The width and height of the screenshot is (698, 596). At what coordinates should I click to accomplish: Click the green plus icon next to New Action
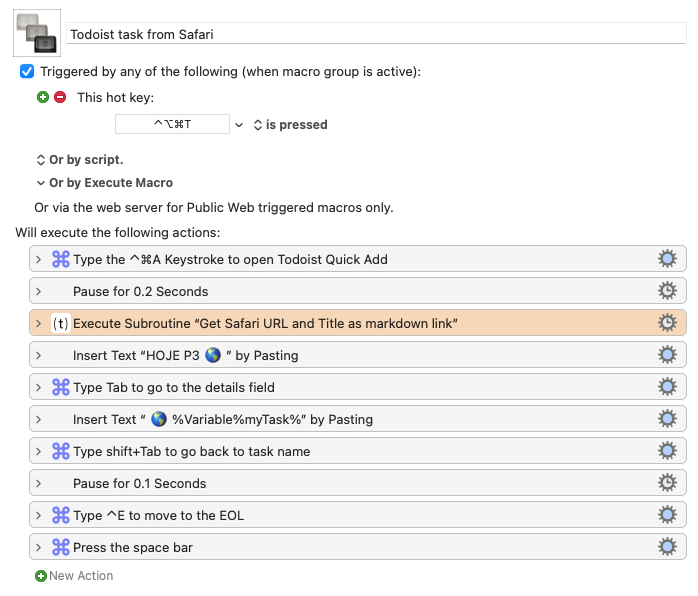41,576
